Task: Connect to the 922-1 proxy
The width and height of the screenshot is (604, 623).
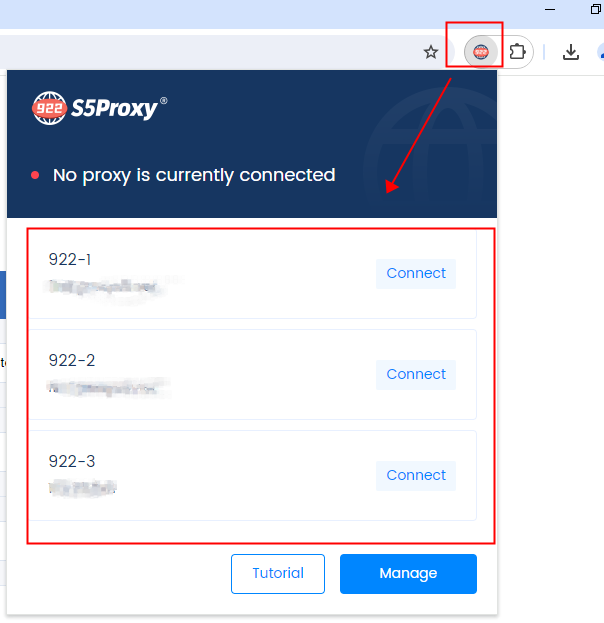Action: coord(416,273)
